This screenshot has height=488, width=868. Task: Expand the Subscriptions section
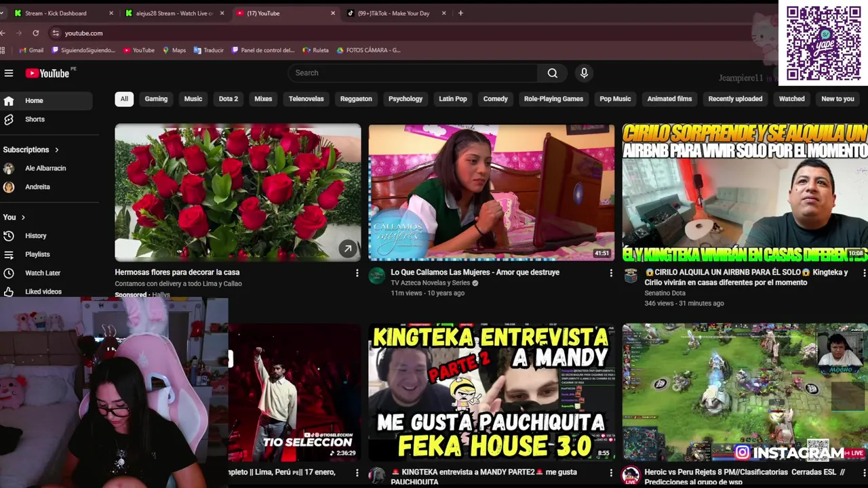pos(31,150)
